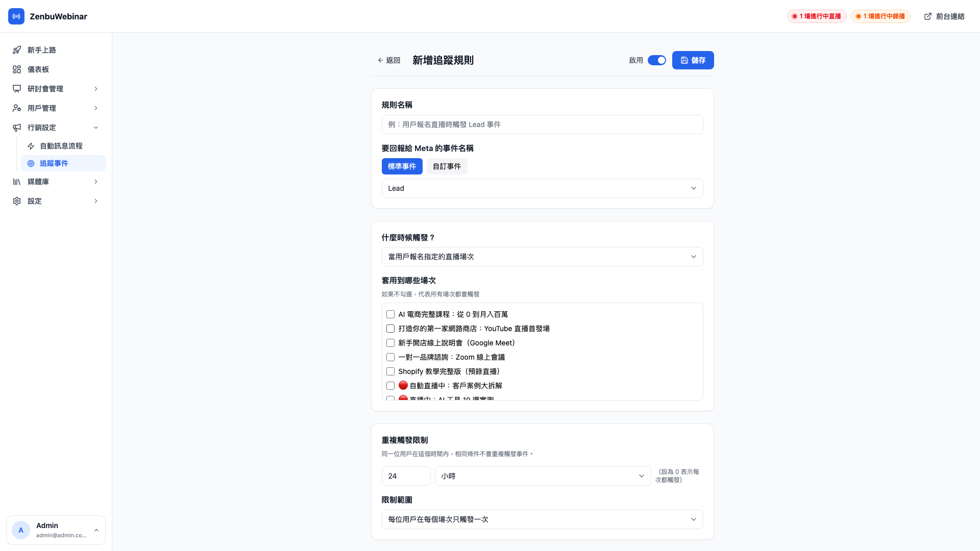Image resolution: width=980 pixels, height=551 pixels.
Task: Check 自動直播中：客戶案例大拆解
Action: click(x=390, y=386)
